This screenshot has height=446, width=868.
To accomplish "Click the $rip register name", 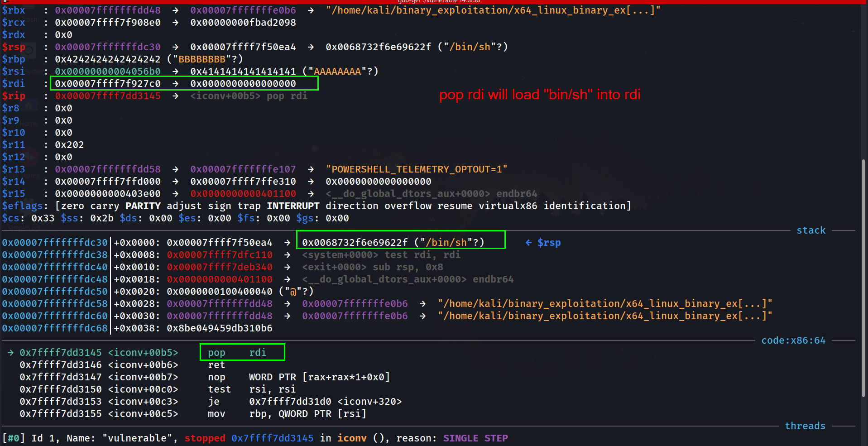I will point(14,96).
